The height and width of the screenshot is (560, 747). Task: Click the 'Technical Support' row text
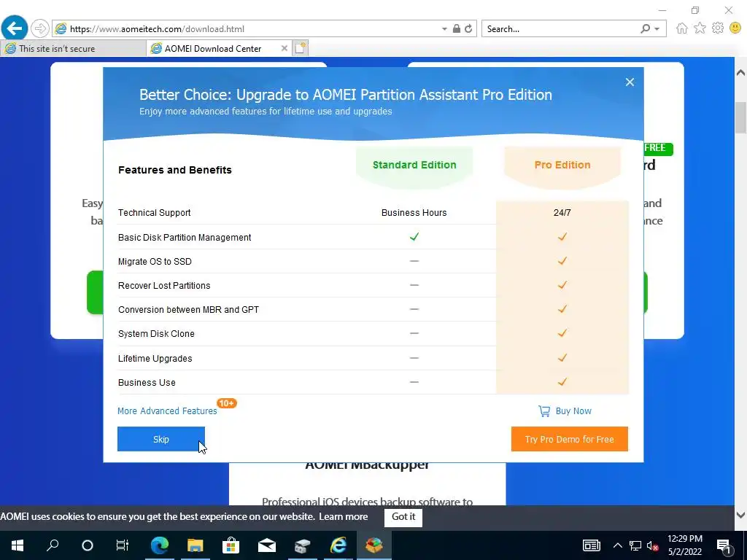click(155, 213)
